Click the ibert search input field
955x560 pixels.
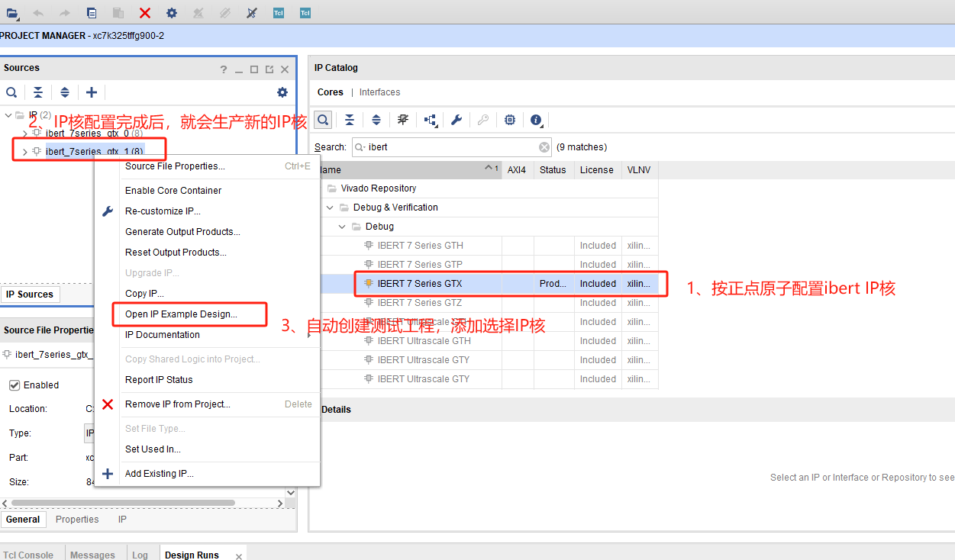(452, 147)
